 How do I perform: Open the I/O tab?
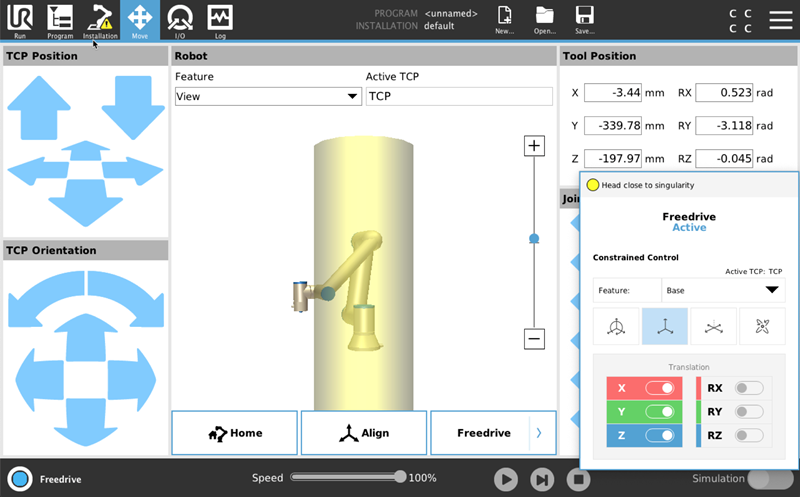(180, 20)
